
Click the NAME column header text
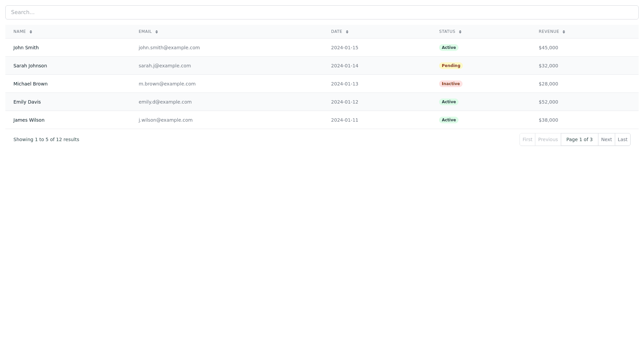pyautogui.click(x=19, y=32)
